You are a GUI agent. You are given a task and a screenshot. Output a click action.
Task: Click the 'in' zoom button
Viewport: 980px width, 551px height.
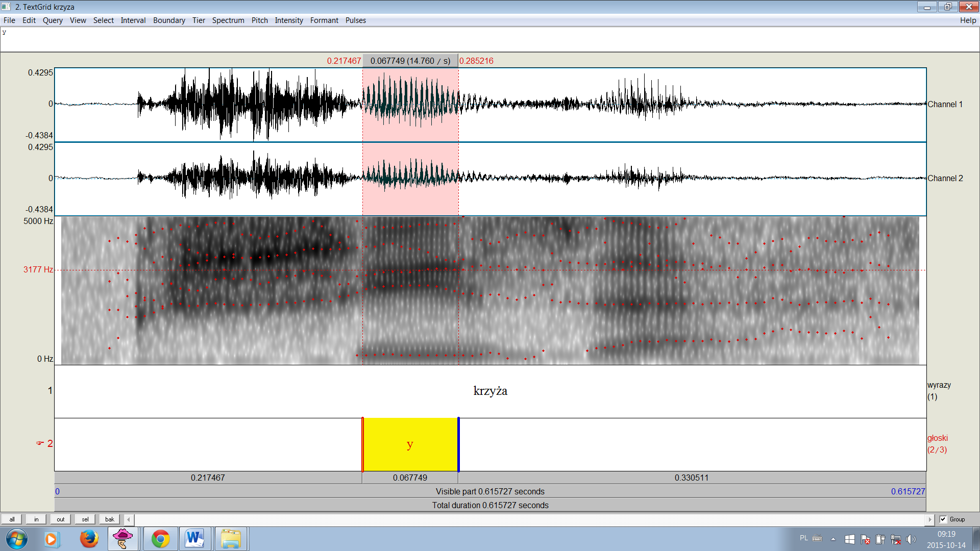point(36,519)
